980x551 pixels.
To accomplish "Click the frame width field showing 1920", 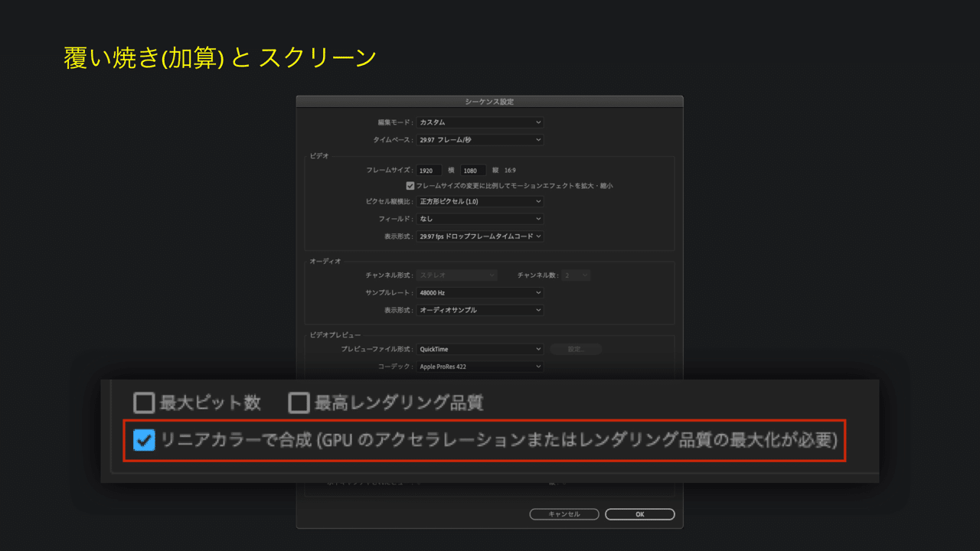I will (430, 171).
